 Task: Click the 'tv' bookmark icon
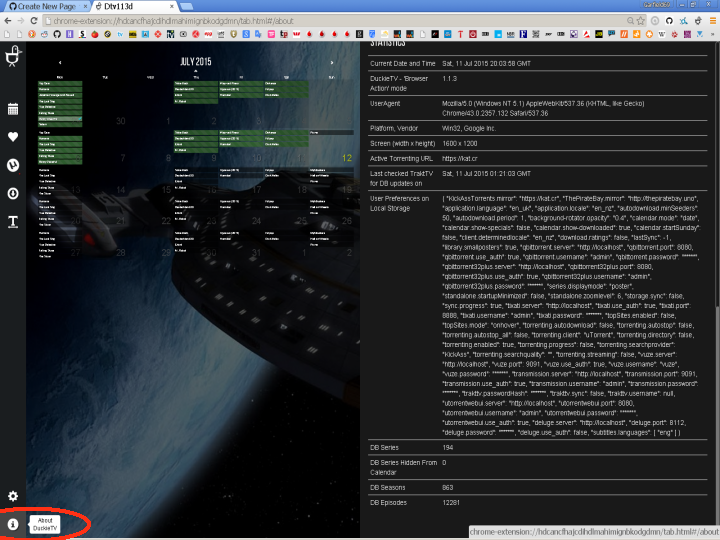(x=120, y=34)
